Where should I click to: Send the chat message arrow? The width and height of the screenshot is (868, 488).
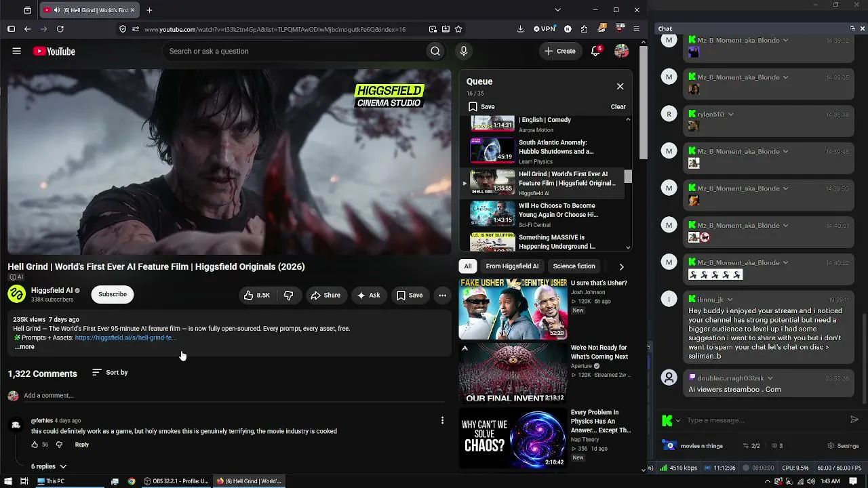[x=854, y=420]
